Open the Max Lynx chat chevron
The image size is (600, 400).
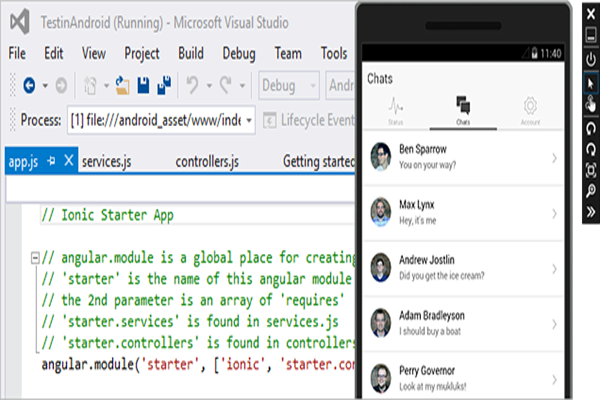pos(554,213)
